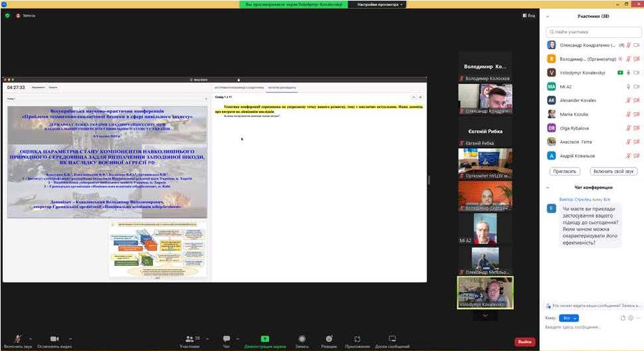Screen dimensions: 644x351
Task: Select the Volodymyr Kovalevskyi video thumbnail
Action: [485, 292]
